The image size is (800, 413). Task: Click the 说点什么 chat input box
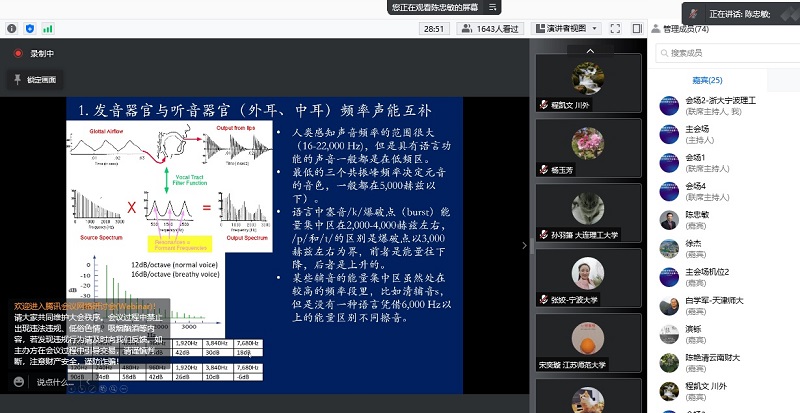[60, 382]
